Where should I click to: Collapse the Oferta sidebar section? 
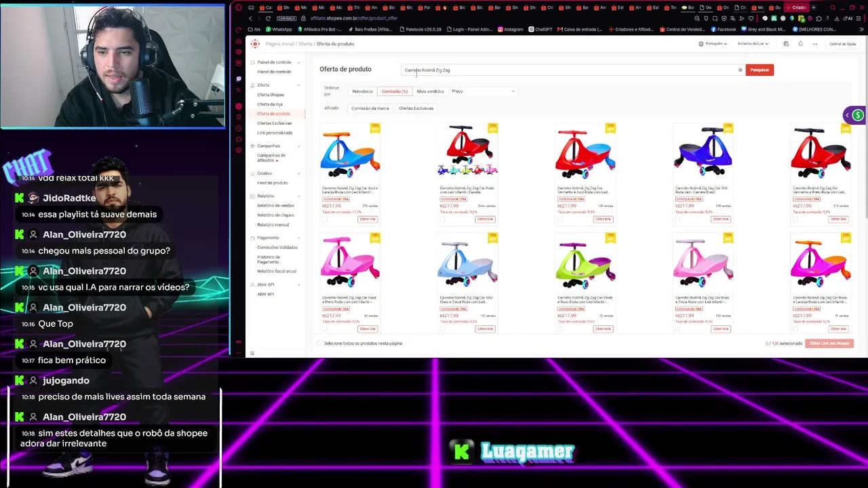pos(298,85)
